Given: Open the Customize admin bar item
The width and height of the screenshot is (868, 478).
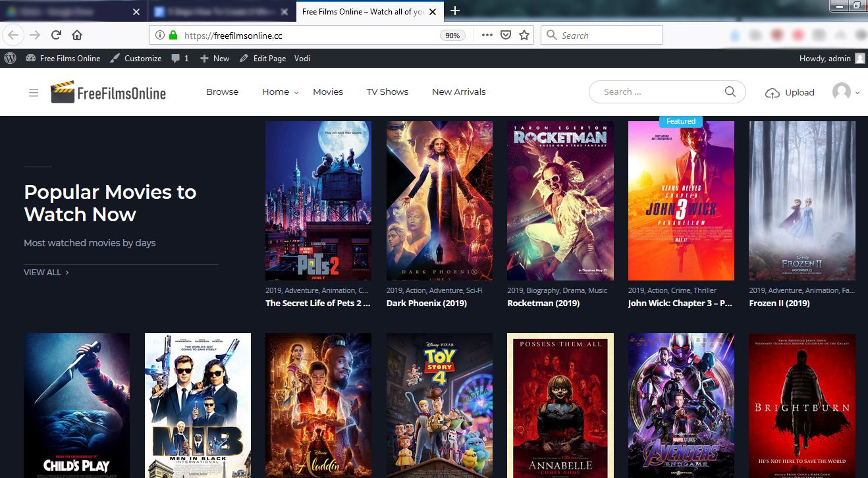Looking at the screenshot, I should (136, 58).
